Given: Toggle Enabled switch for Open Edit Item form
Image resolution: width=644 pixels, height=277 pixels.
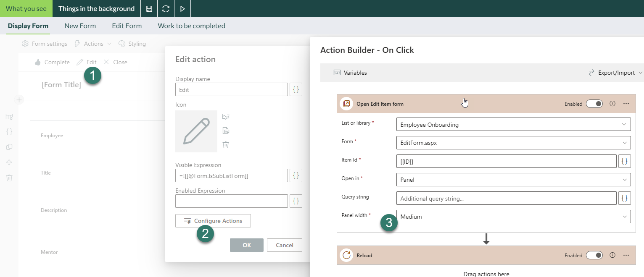Looking at the screenshot, I should (x=594, y=104).
